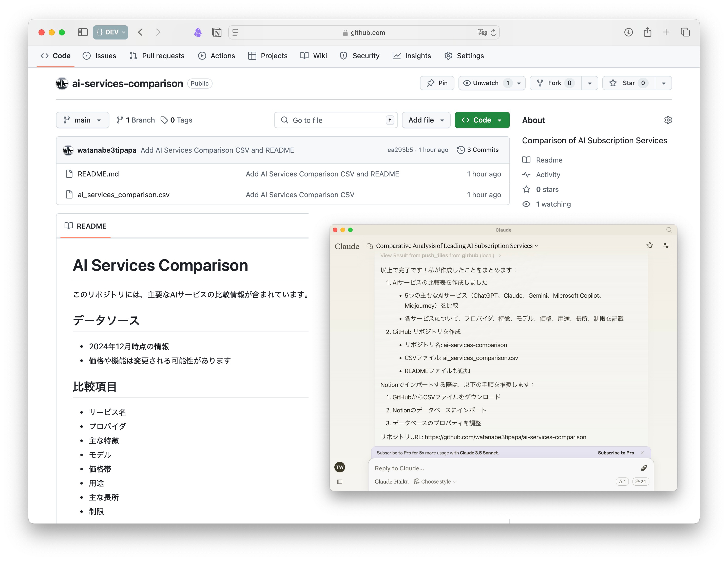Open the Activity link in About

tap(548, 175)
